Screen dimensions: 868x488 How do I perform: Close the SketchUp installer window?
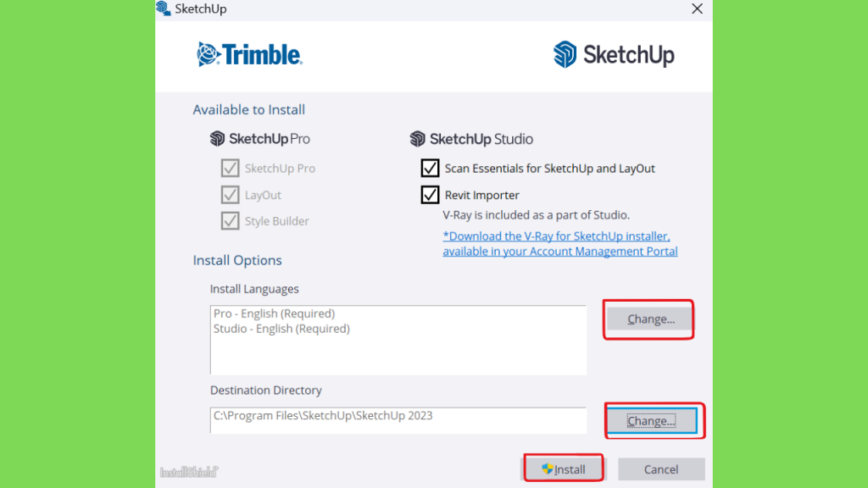click(x=697, y=8)
